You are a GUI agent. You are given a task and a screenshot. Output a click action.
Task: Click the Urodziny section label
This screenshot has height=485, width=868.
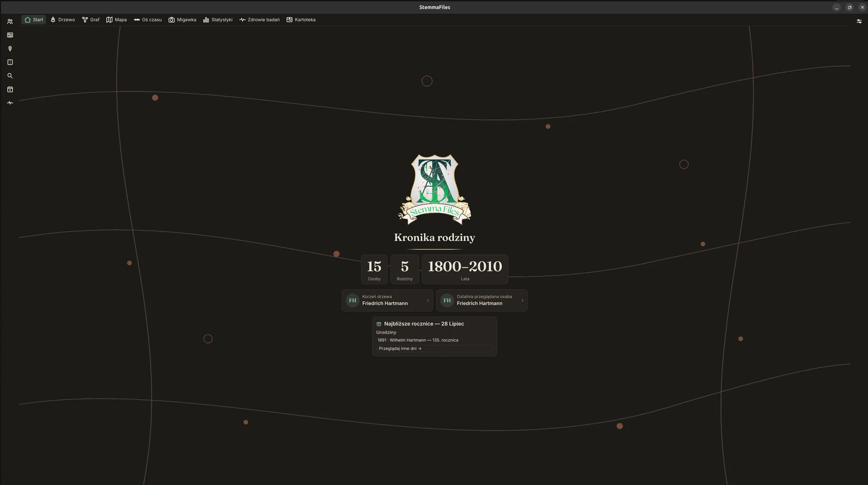pyautogui.click(x=386, y=333)
